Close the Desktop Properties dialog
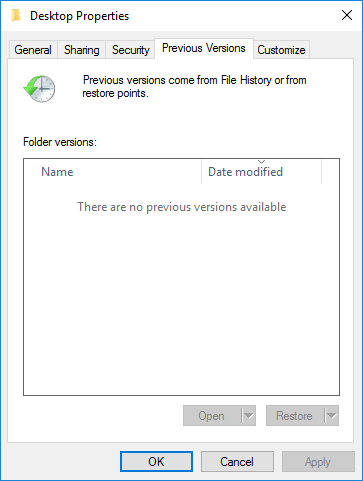Viewport: 363px width, 481px height. coord(347,15)
